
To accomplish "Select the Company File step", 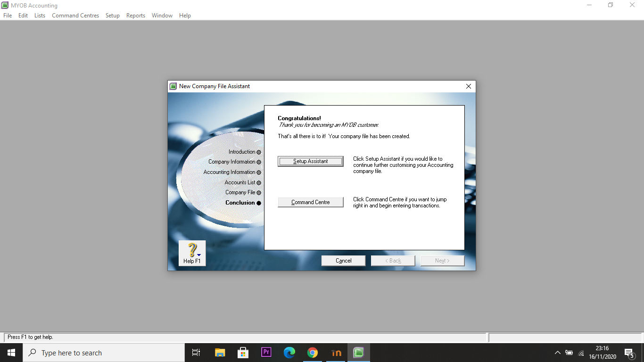I will point(243,192).
